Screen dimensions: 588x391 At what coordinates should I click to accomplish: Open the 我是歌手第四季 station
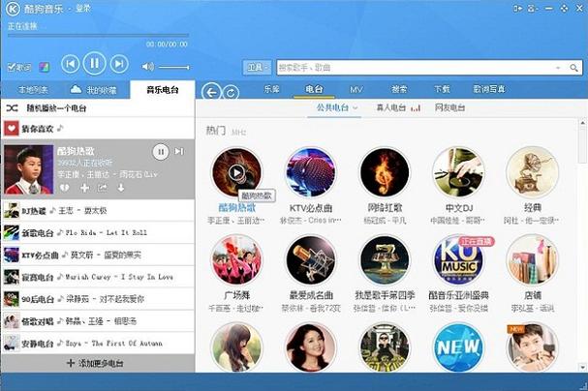[385, 260]
